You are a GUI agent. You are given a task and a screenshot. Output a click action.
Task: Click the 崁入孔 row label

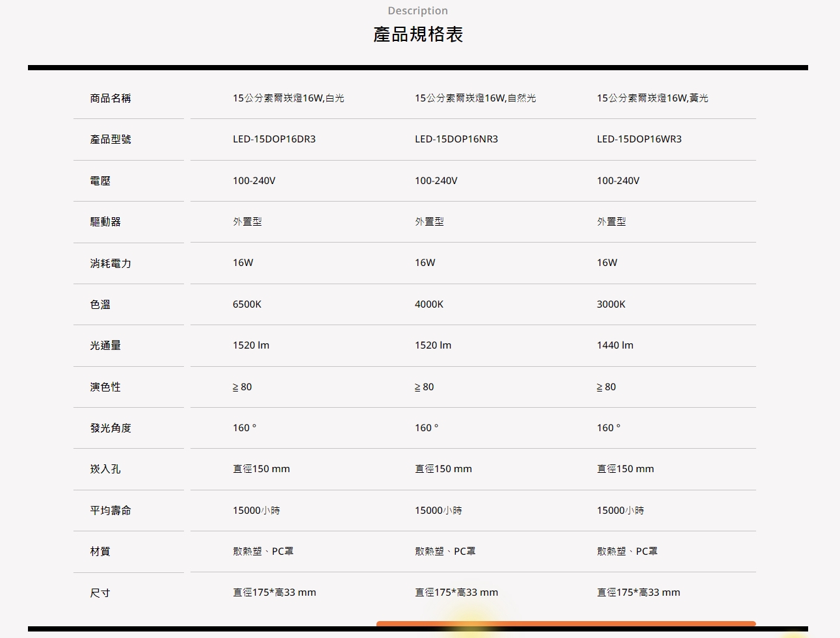tap(105, 469)
